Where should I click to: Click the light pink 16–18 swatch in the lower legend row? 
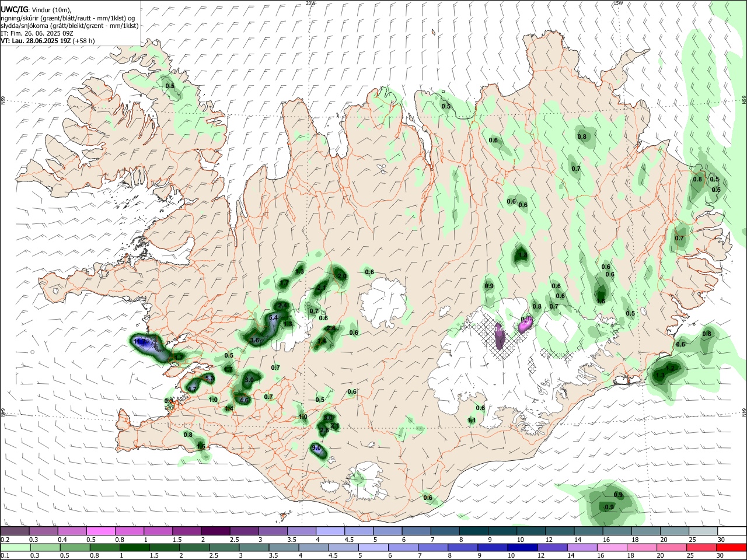point(612,547)
